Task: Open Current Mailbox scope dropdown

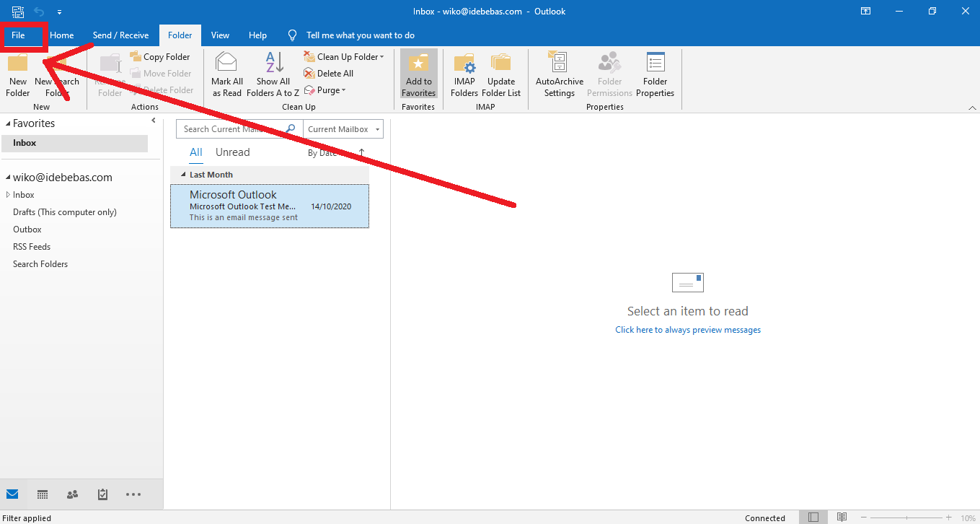Action: pyautogui.click(x=343, y=129)
